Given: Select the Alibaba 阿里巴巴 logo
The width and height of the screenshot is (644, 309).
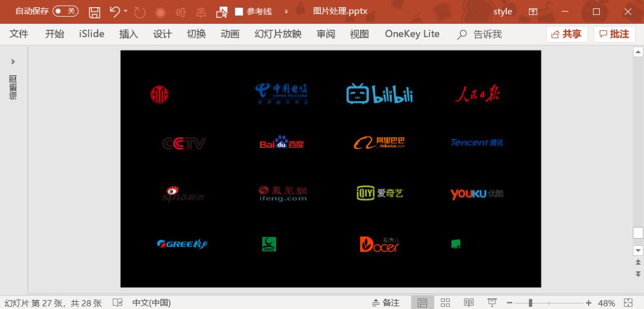Looking at the screenshot, I should [x=379, y=143].
